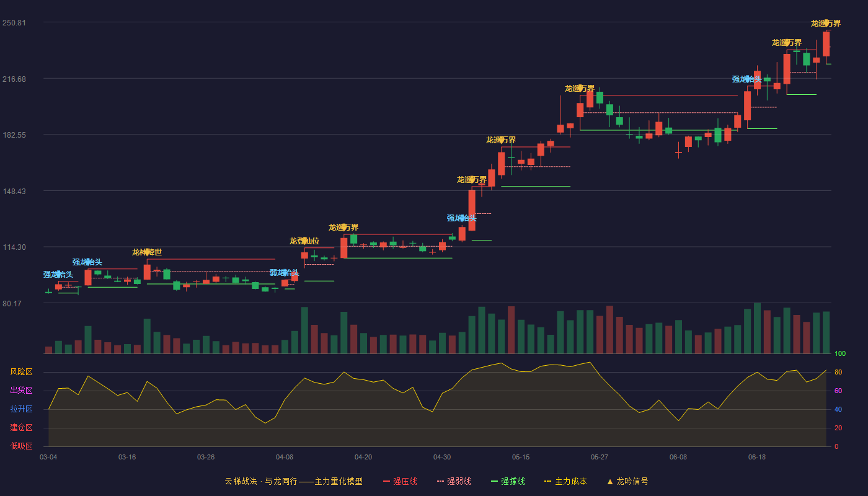The image size is (868, 496).
Task: Click the 03-04 date label
Action: (x=48, y=457)
